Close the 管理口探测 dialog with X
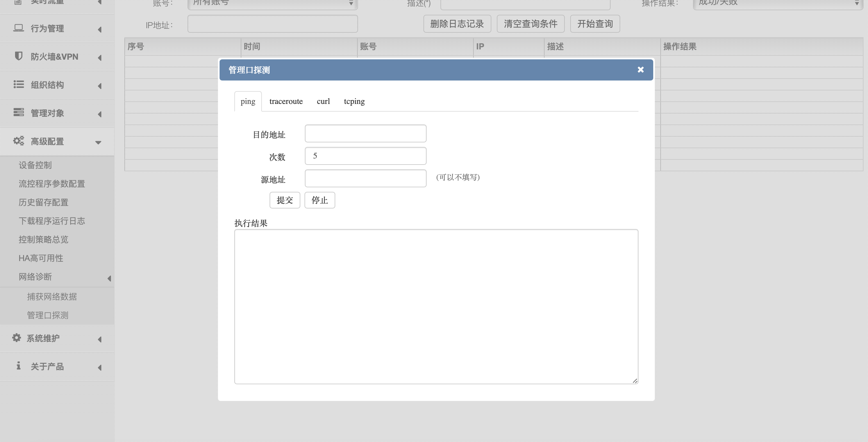Viewport: 868px width, 442px height. click(640, 70)
